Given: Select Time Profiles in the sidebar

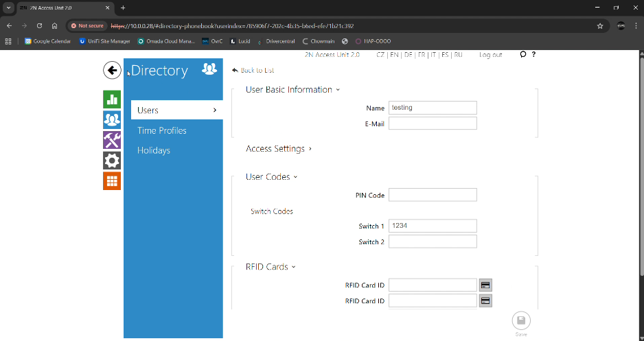Looking at the screenshot, I should [x=162, y=130].
